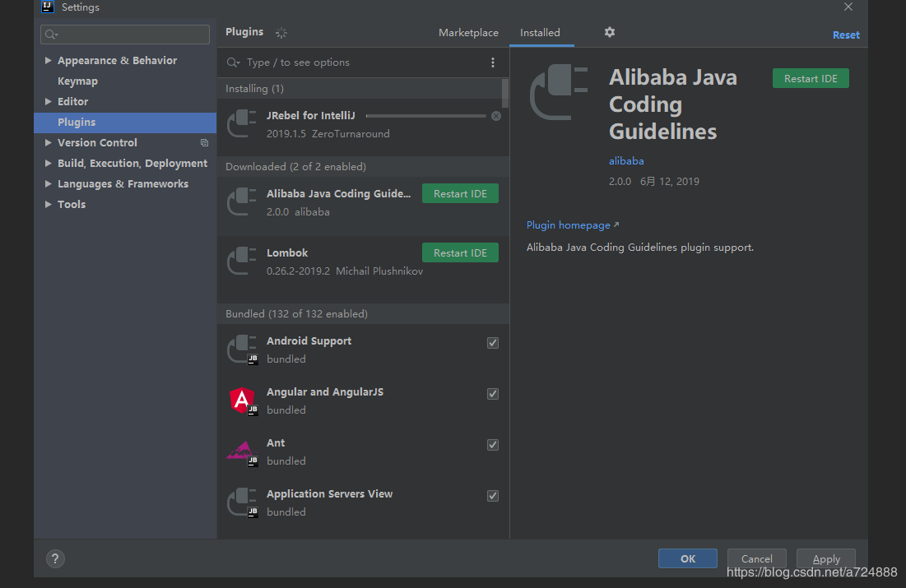Open the Plugin homepage link

(x=572, y=225)
